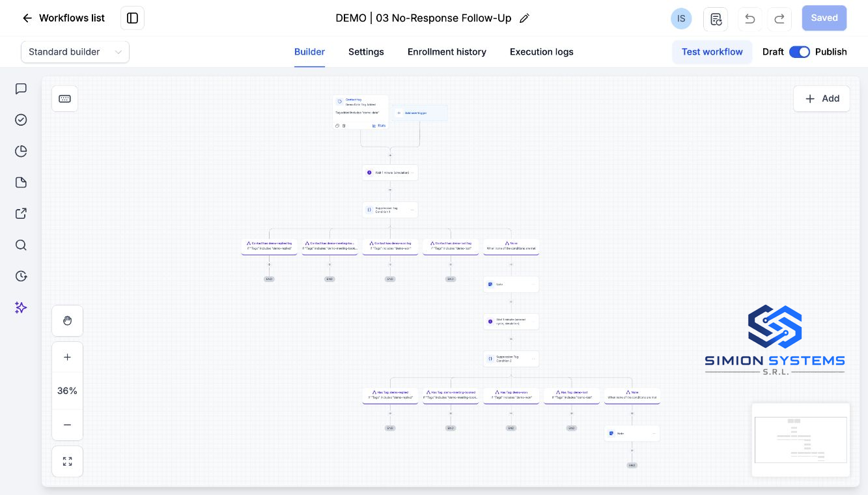
Task: Select the Contact tag trigger card
Action: (361, 112)
